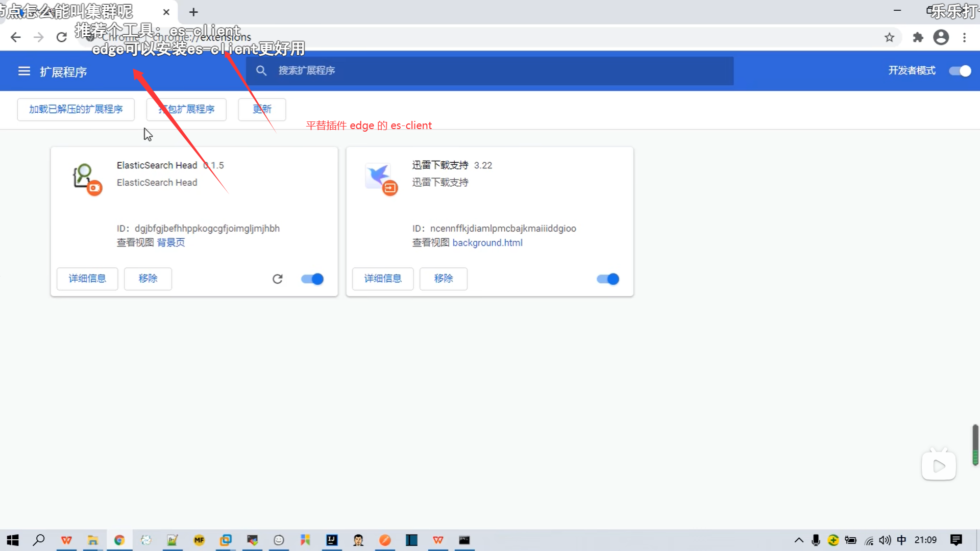Click 加载已解压的扩展程序 button

(76, 109)
